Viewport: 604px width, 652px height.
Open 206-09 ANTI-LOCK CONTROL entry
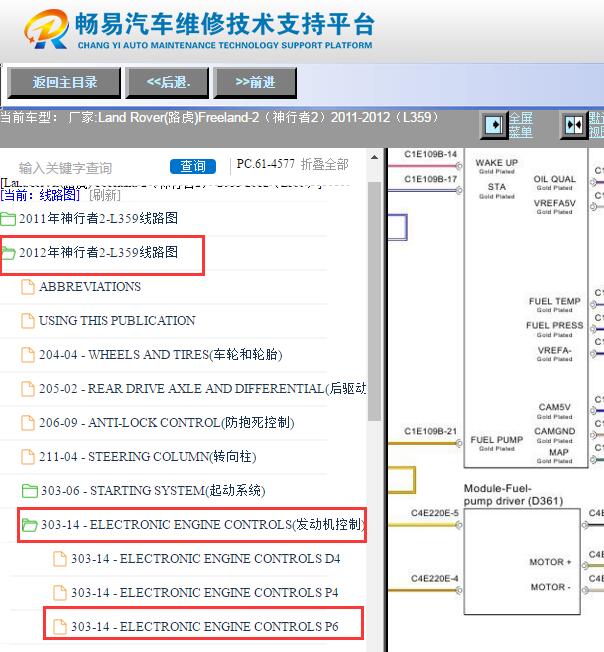[x=166, y=422]
